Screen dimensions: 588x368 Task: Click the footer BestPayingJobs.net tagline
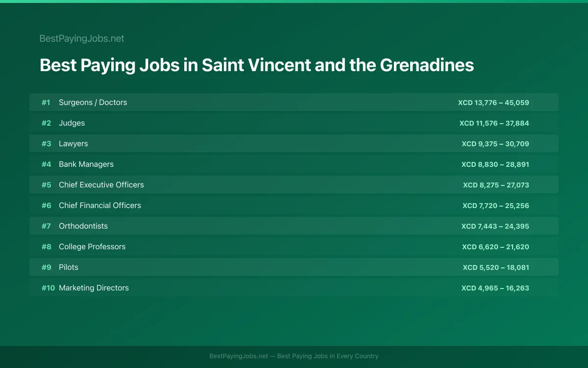point(294,356)
